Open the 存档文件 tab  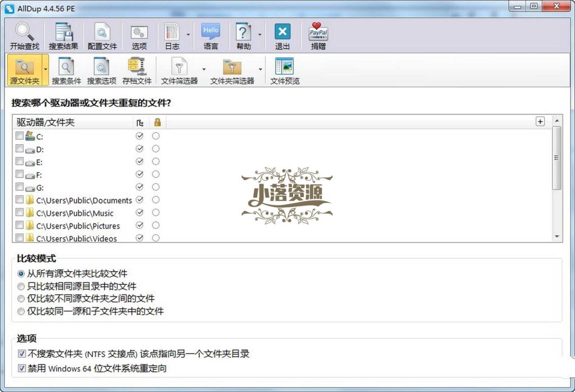[137, 70]
